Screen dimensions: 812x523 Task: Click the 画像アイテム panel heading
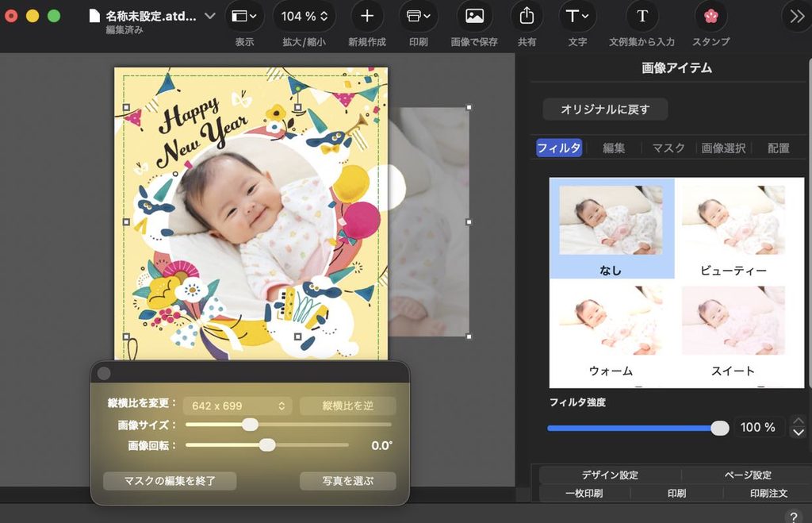[676, 68]
